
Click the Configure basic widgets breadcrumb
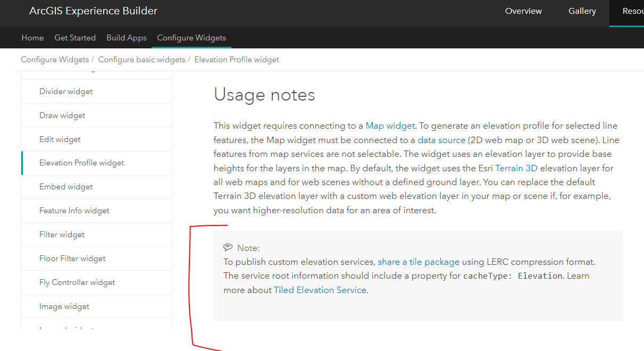click(x=141, y=60)
